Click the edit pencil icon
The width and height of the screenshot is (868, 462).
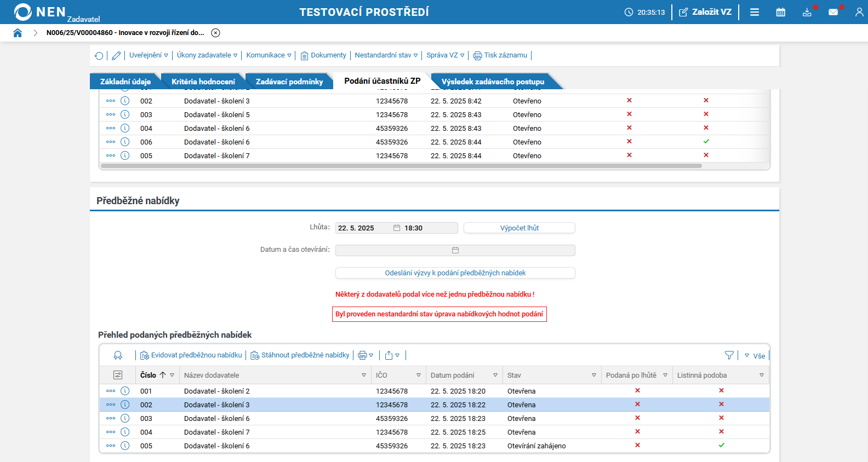116,55
